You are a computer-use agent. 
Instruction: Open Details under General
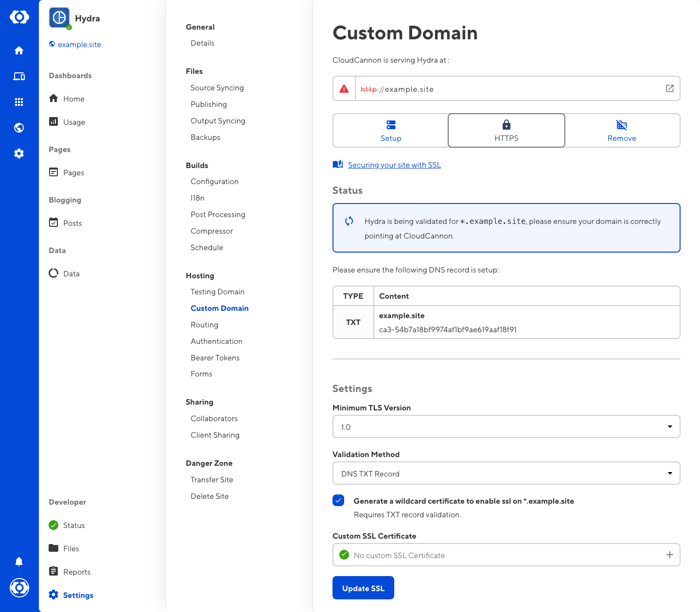click(202, 43)
